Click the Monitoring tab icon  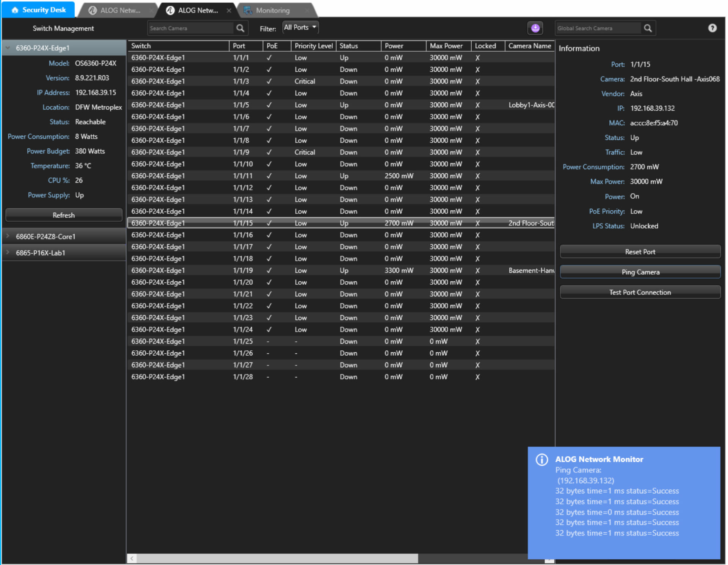tap(248, 10)
